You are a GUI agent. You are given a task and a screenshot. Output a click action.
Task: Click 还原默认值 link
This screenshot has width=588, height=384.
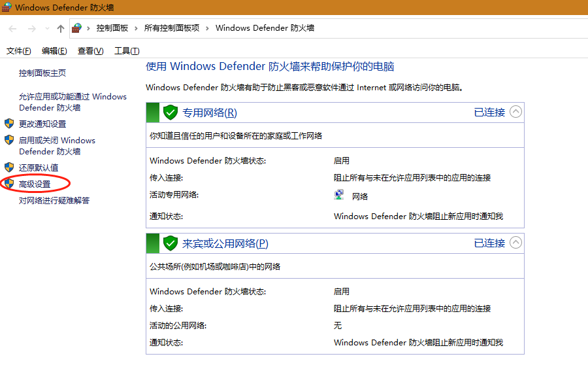click(x=39, y=167)
